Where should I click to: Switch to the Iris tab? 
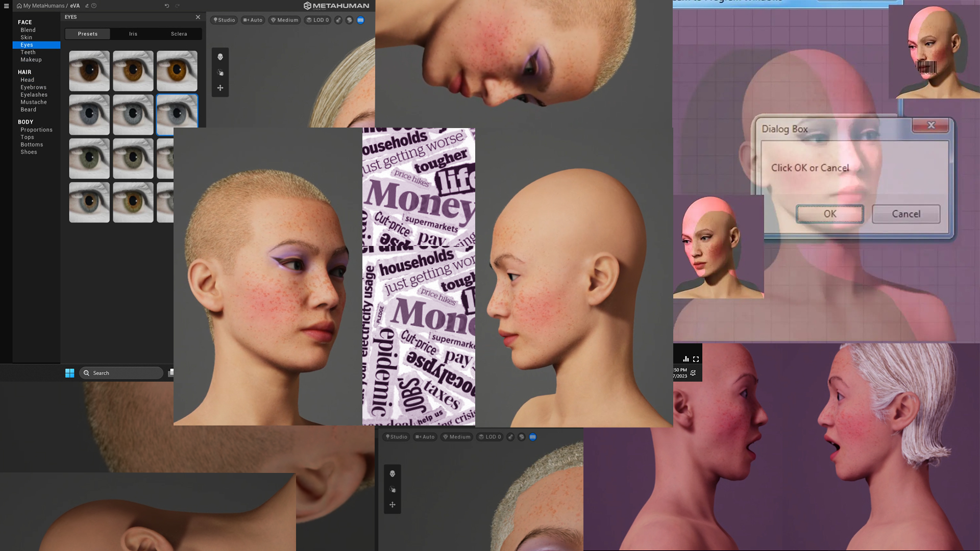(133, 34)
